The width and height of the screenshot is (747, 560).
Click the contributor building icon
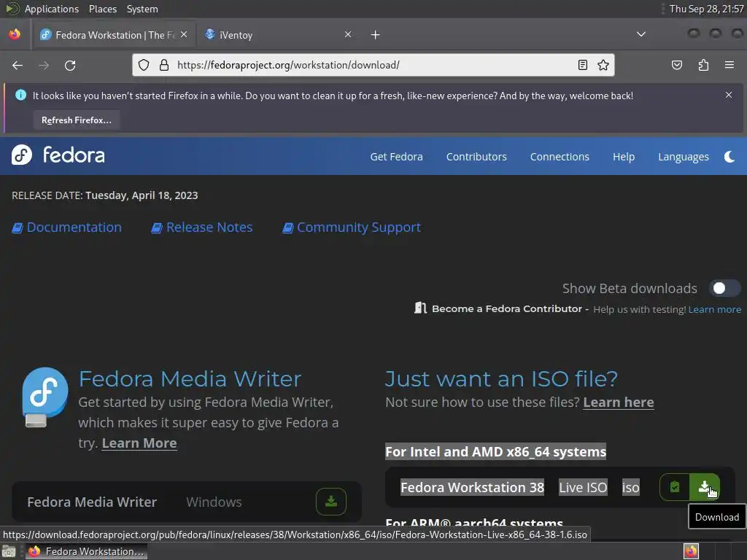coord(420,308)
